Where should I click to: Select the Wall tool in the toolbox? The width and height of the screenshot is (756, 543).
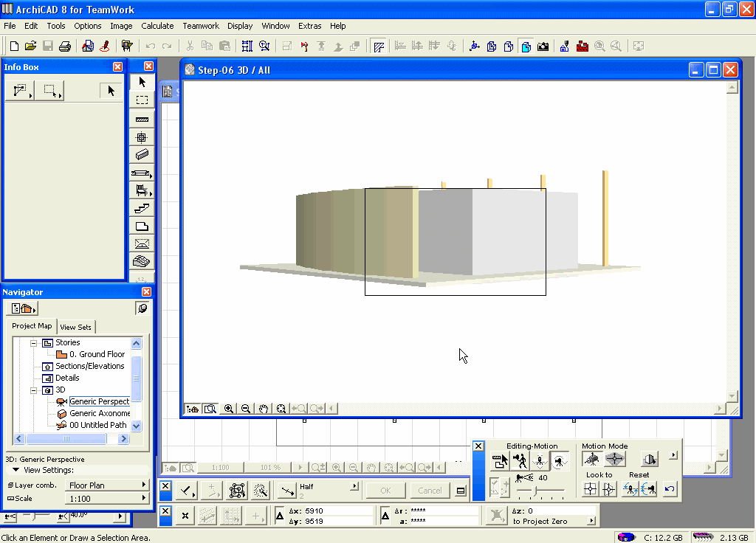pyautogui.click(x=142, y=119)
